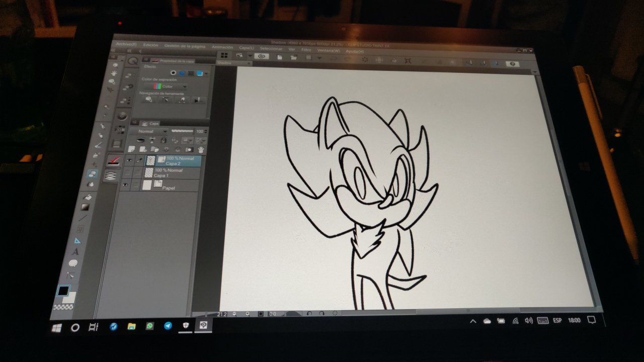This screenshot has width=644, height=362.
Task: Select the Ruler triangle tool
Action: tap(77, 240)
